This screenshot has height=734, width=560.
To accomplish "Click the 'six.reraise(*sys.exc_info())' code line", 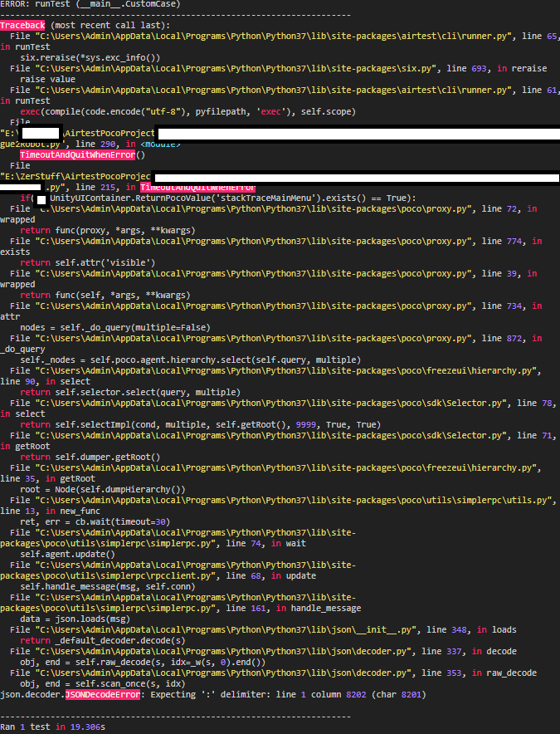I will pyautogui.click(x=90, y=57).
